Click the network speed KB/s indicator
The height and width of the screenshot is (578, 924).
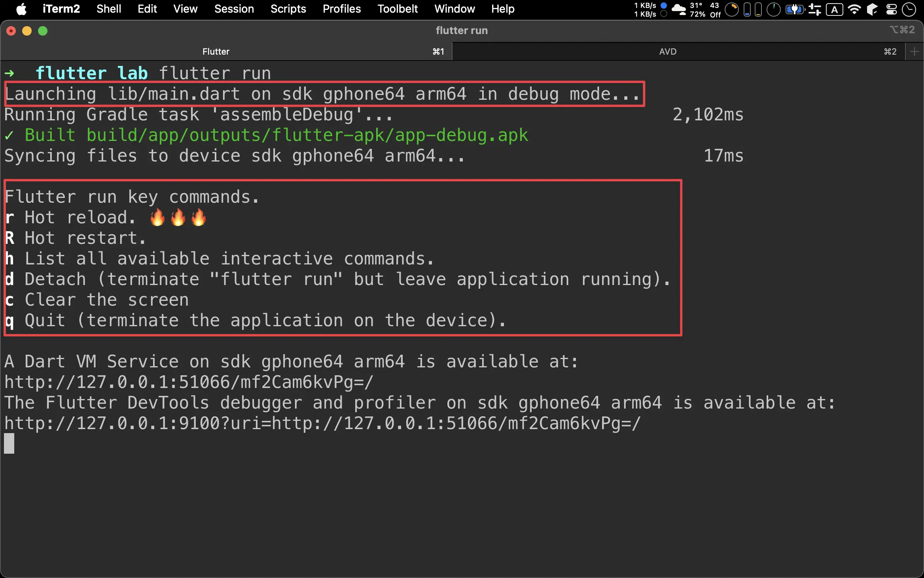[x=650, y=10]
